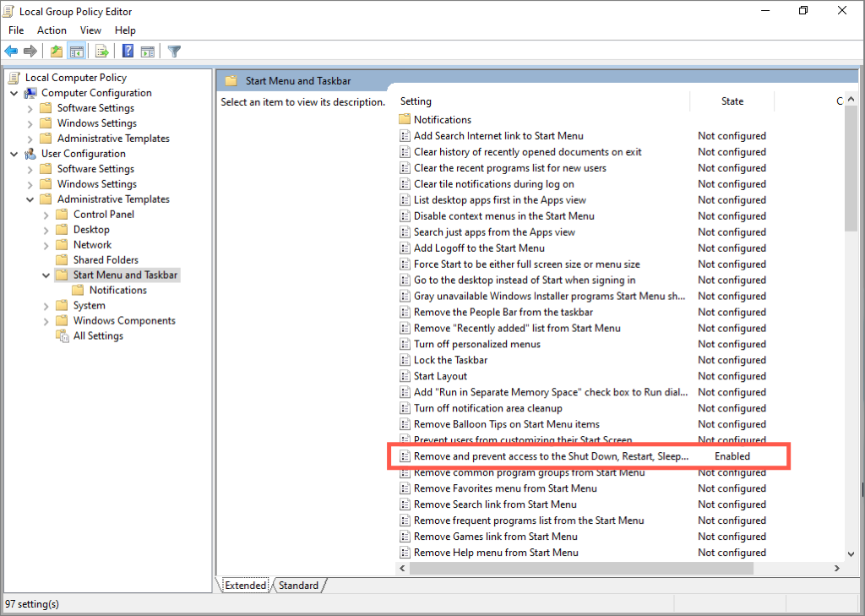Expand the Desktop node
865x616 pixels.
46,230
